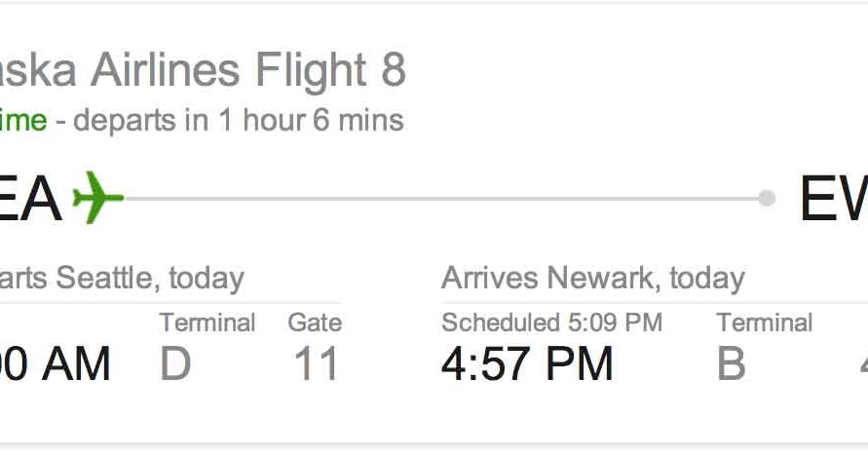The height and width of the screenshot is (456, 868).
Task: Click the 4:57 PM arrival time
Action: tap(527, 364)
